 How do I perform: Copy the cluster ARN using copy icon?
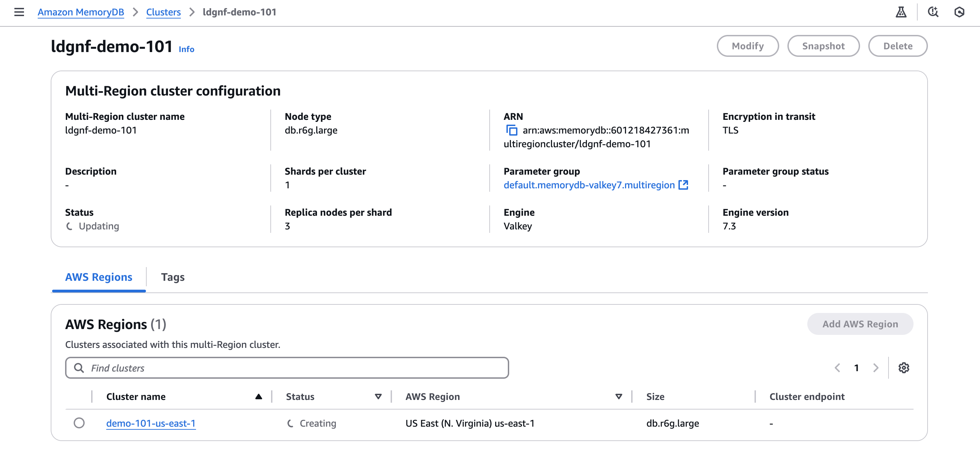[x=512, y=130]
